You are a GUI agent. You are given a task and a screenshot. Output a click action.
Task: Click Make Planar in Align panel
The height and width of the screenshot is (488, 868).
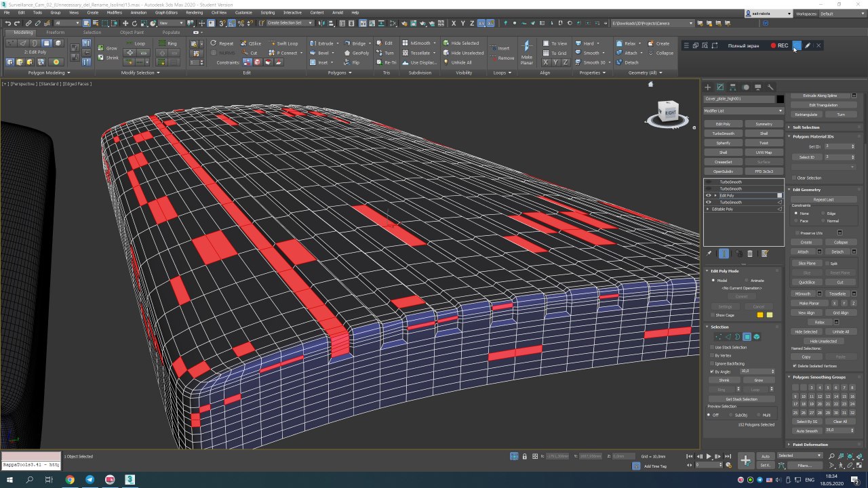tap(527, 53)
